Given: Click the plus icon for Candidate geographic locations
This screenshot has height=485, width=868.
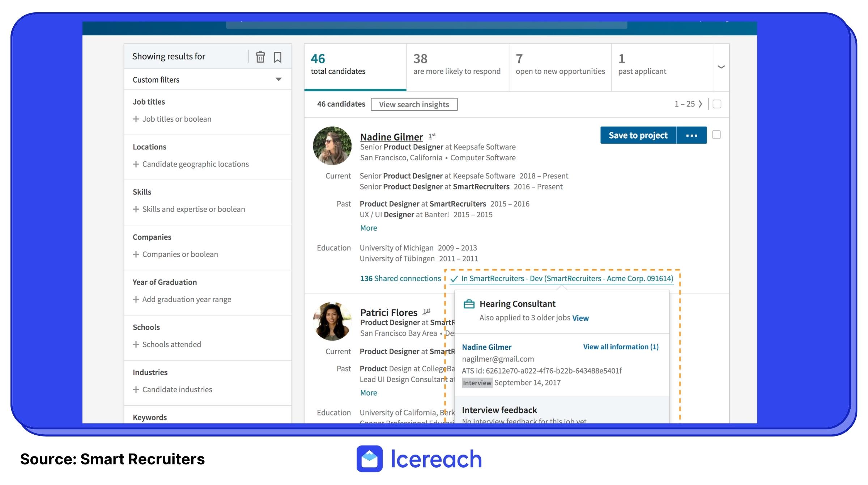Looking at the screenshot, I should [136, 164].
